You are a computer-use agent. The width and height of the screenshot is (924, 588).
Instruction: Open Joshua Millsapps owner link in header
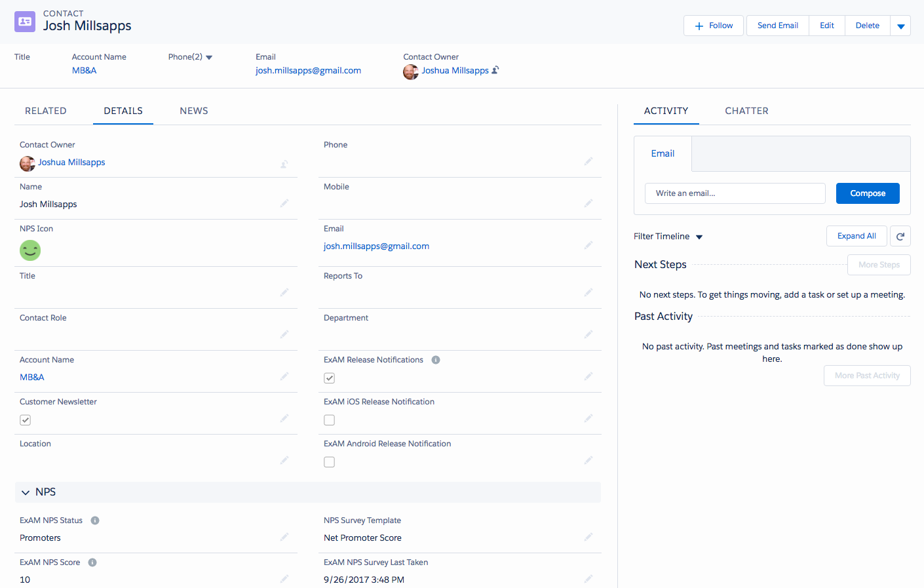[455, 71]
